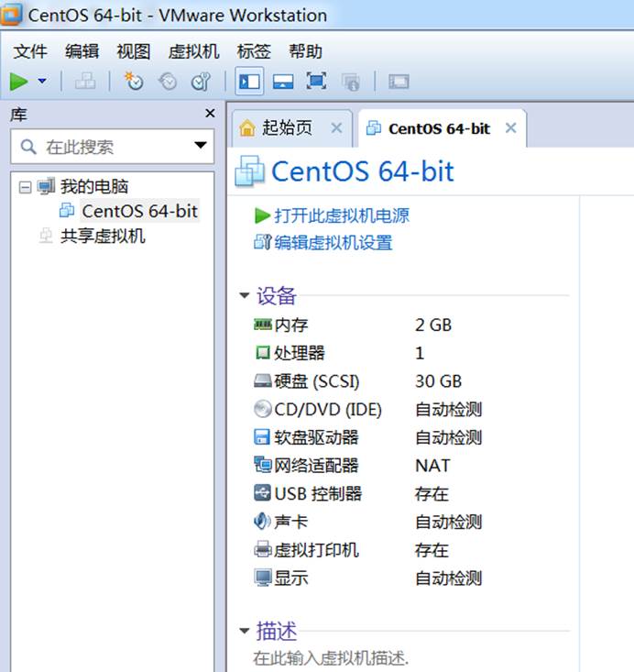The image size is (634, 672).
Task: Select the 网络适配器 device label
Action: [317, 466]
